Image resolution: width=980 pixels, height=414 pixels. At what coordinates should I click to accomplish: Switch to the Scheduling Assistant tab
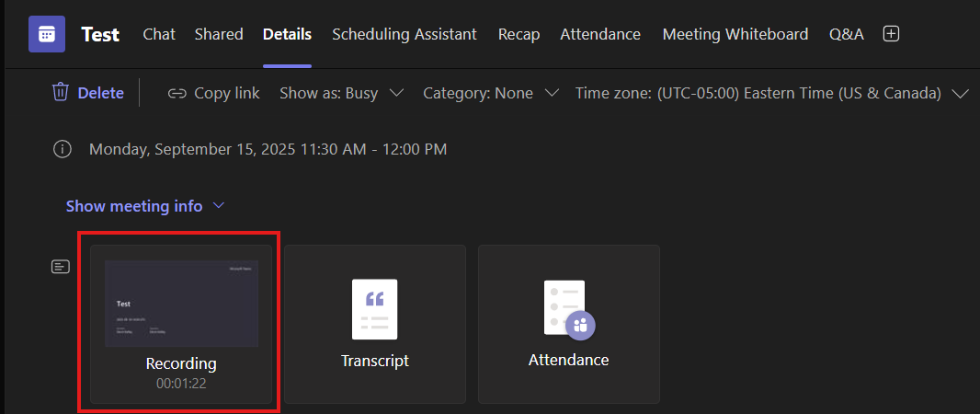click(x=405, y=34)
